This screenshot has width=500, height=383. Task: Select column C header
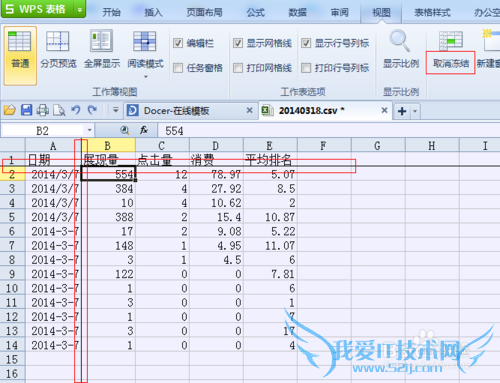click(162, 146)
